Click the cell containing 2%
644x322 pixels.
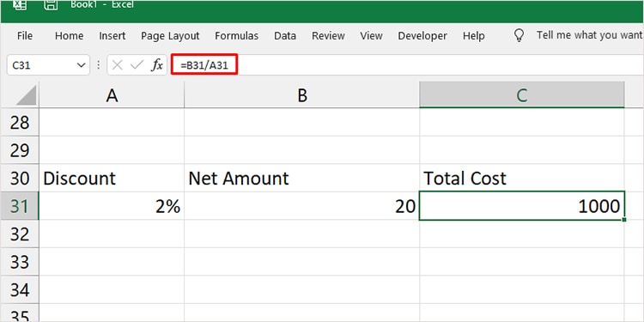click(x=112, y=206)
